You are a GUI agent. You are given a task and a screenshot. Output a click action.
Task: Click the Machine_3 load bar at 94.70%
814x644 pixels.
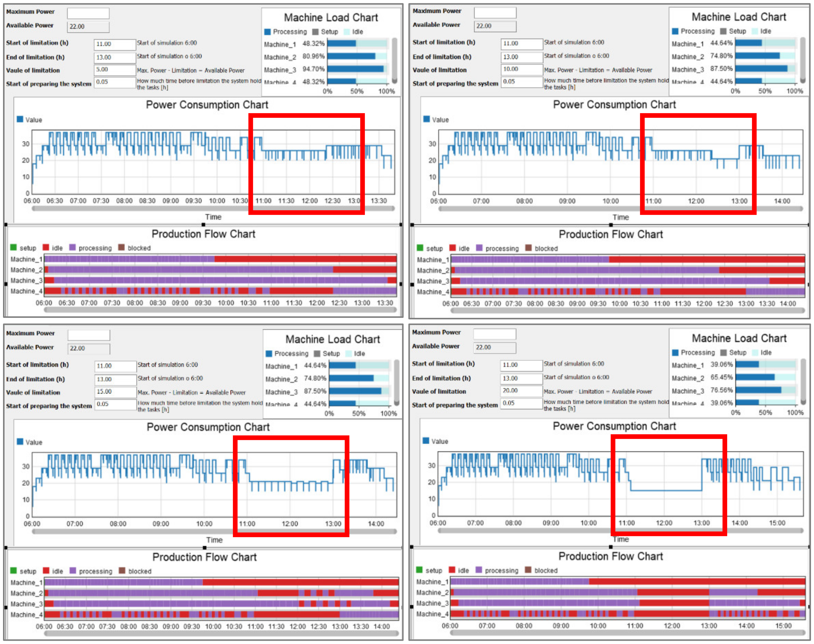(x=355, y=69)
